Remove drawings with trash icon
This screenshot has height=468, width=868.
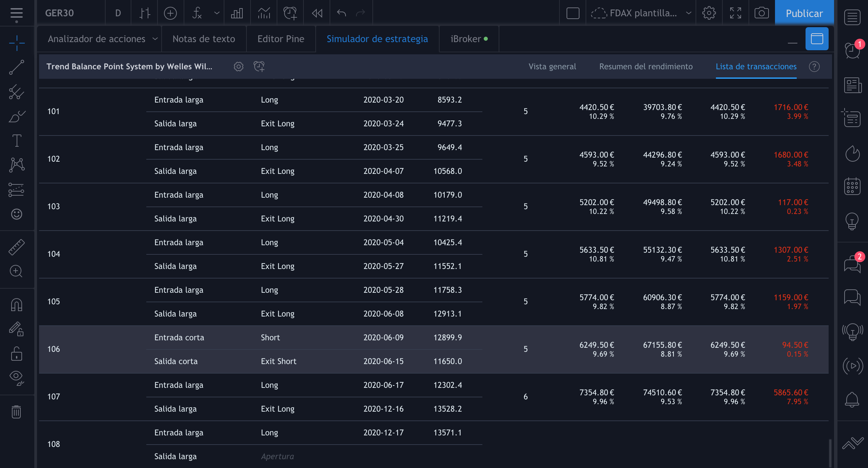coord(16,412)
